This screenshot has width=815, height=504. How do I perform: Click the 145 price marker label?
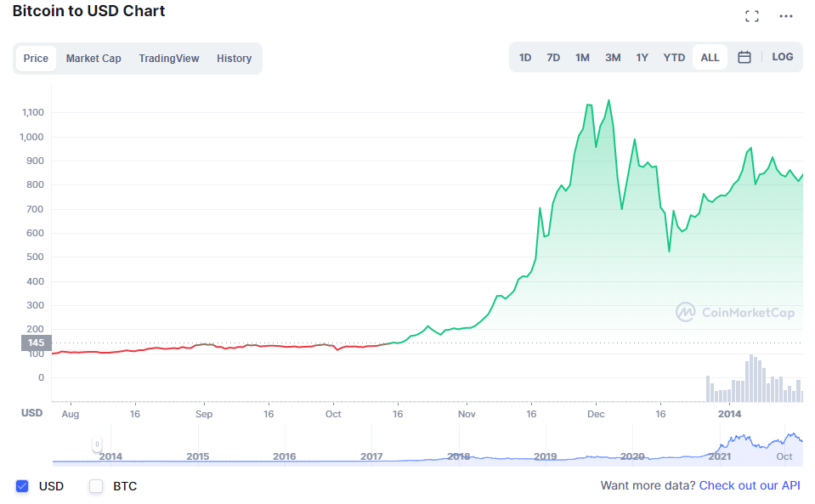click(x=36, y=343)
